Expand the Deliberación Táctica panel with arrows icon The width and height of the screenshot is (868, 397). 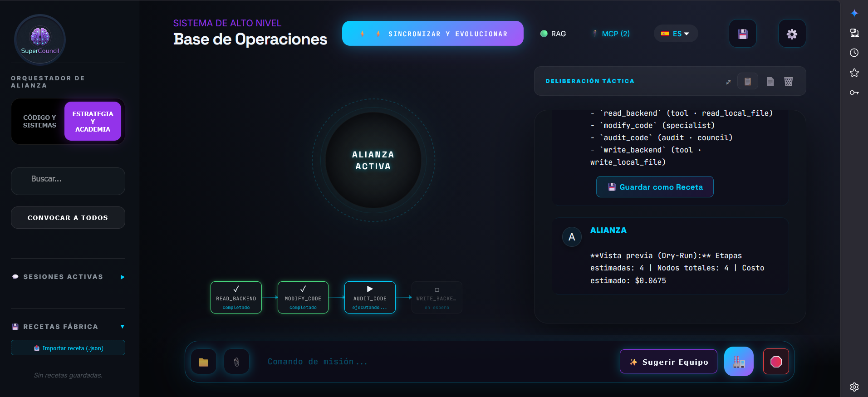pyautogui.click(x=728, y=82)
